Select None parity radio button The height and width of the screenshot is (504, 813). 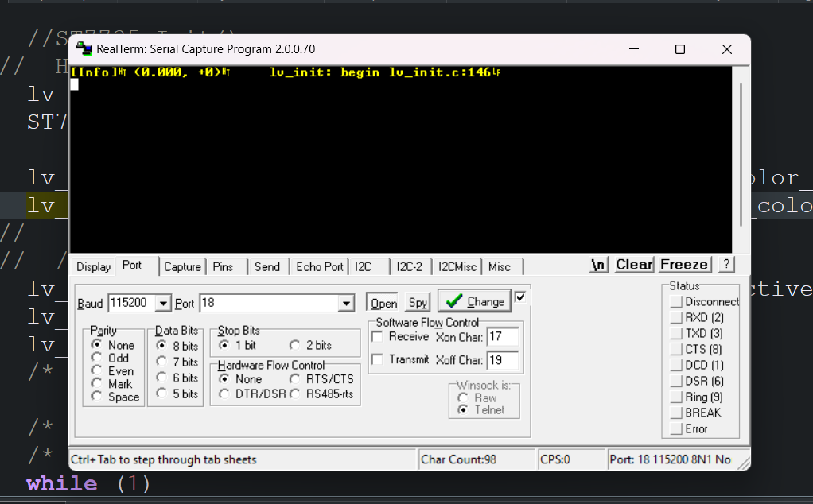(97, 344)
